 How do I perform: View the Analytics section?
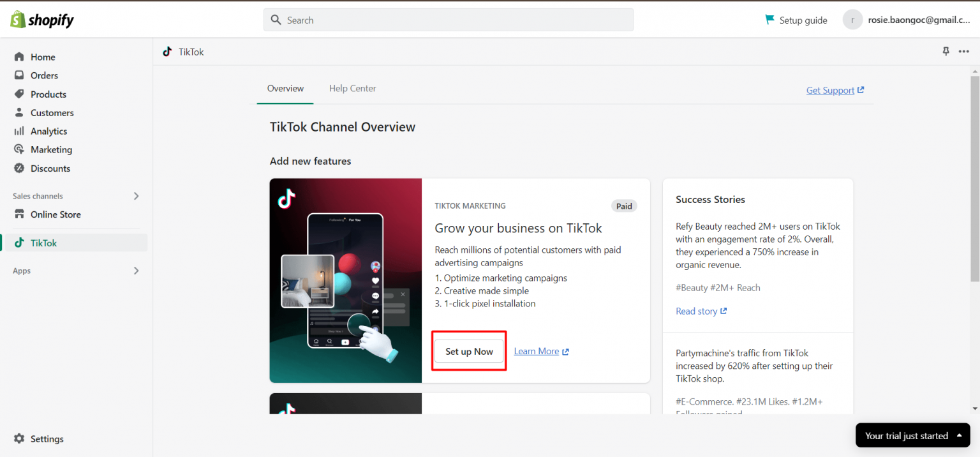click(48, 131)
